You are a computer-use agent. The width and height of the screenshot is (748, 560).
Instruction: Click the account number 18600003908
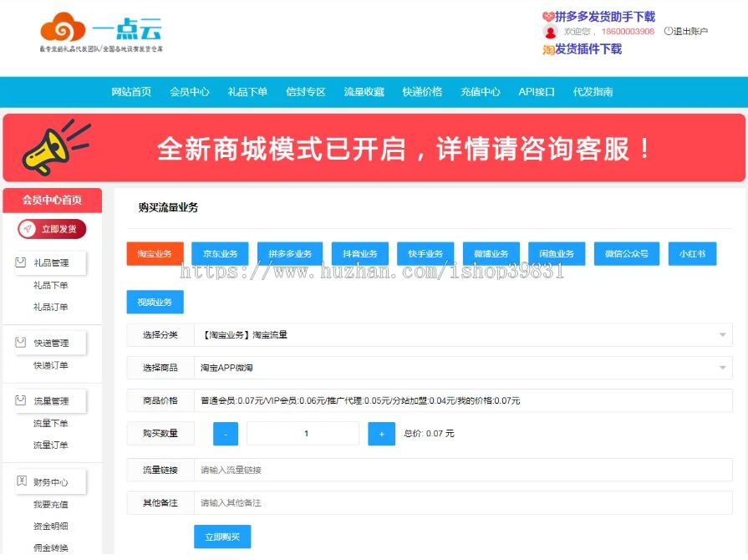(628, 32)
